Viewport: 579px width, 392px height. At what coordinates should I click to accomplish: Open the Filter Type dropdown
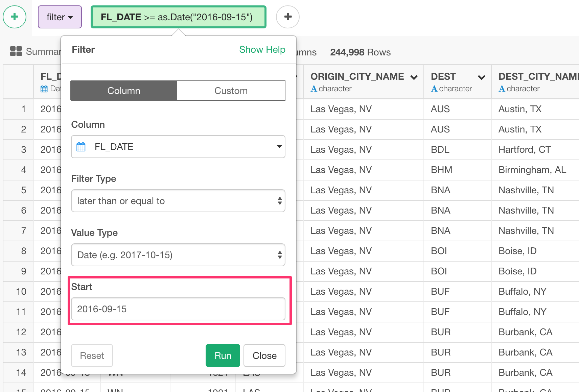(178, 201)
